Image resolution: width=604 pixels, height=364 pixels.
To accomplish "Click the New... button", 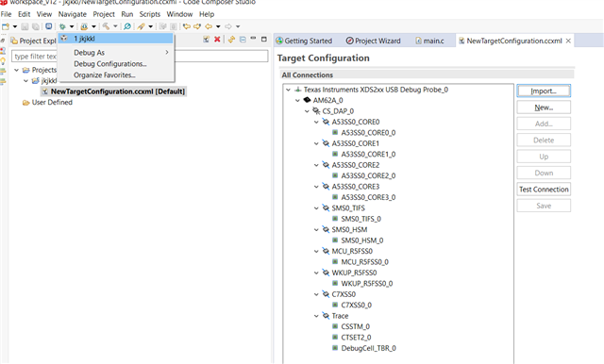I will [544, 108].
